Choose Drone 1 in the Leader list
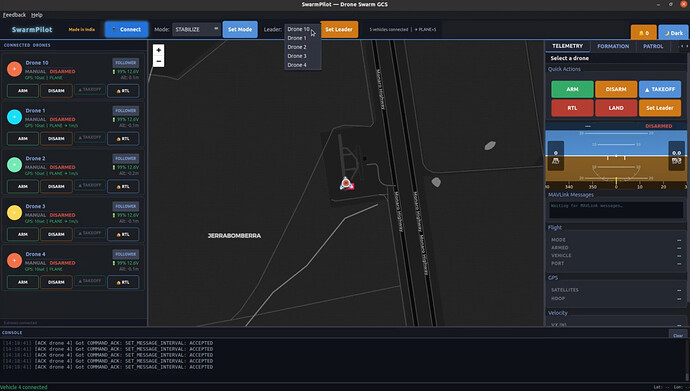 (x=302, y=38)
